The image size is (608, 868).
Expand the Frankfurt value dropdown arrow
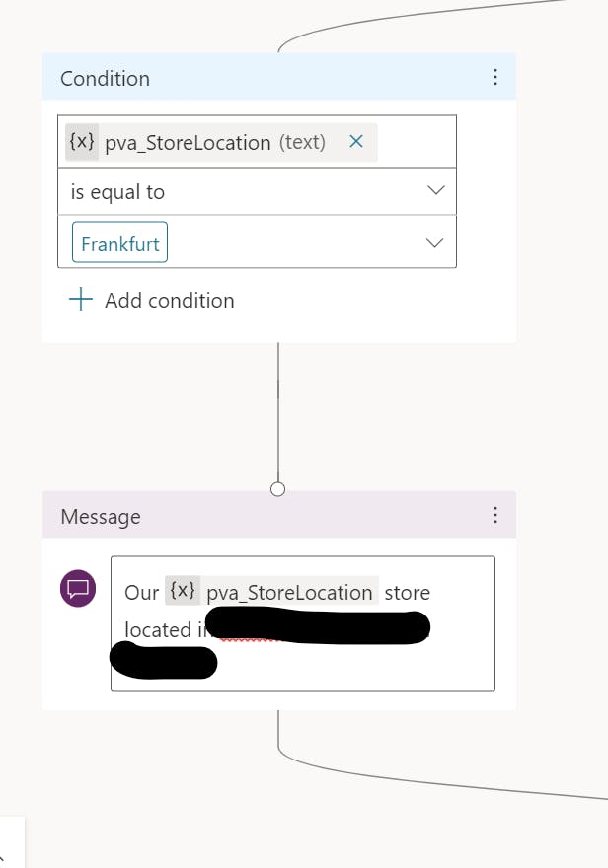click(434, 243)
